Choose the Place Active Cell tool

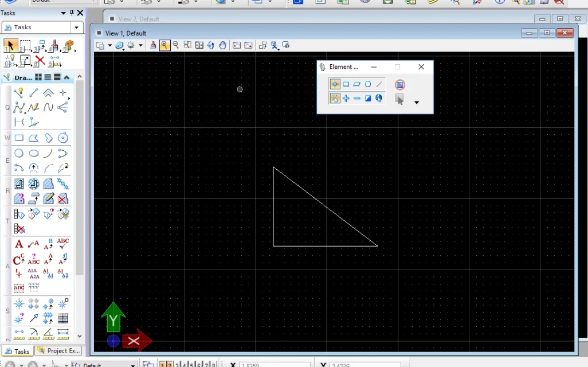19,303
